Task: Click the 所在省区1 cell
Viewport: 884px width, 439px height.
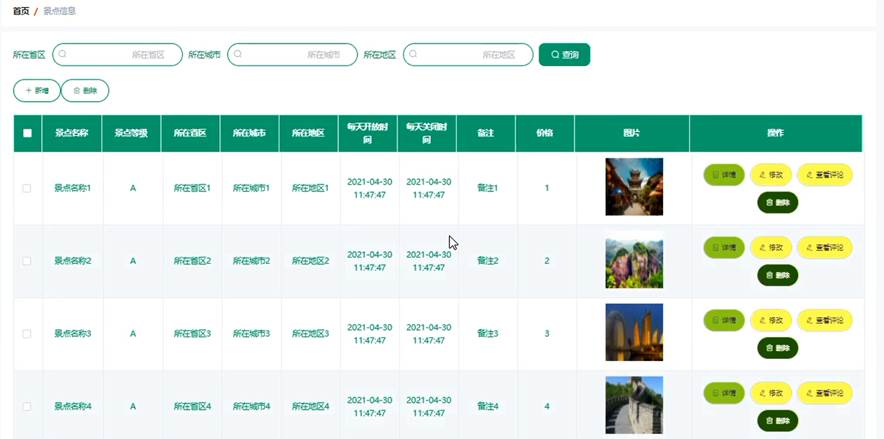Action: pyautogui.click(x=192, y=188)
